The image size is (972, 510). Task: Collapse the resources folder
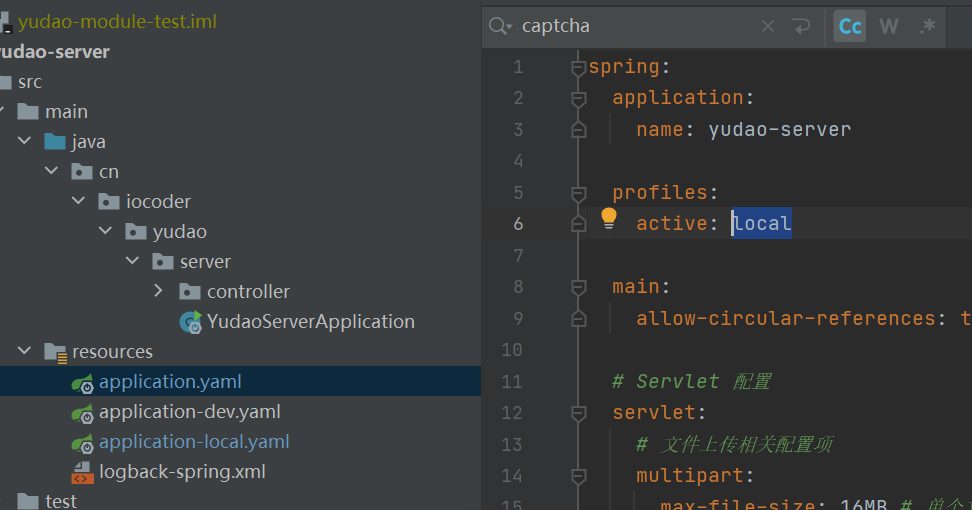pos(24,352)
